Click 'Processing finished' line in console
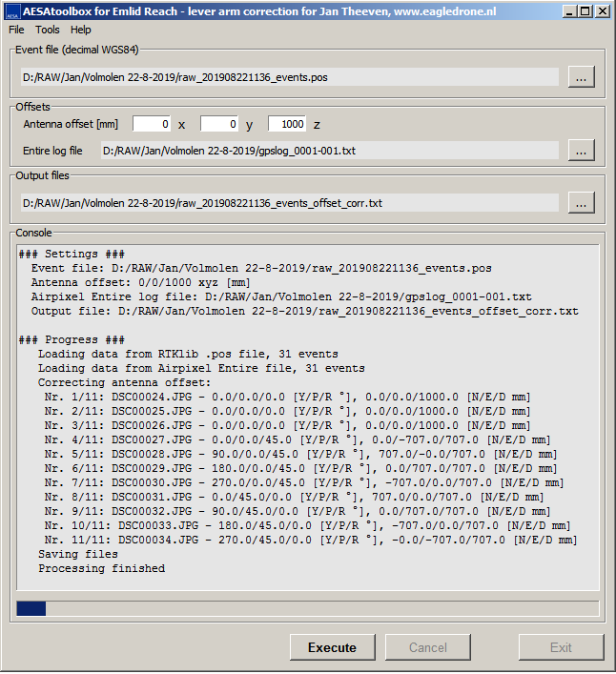 pyautogui.click(x=102, y=568)
